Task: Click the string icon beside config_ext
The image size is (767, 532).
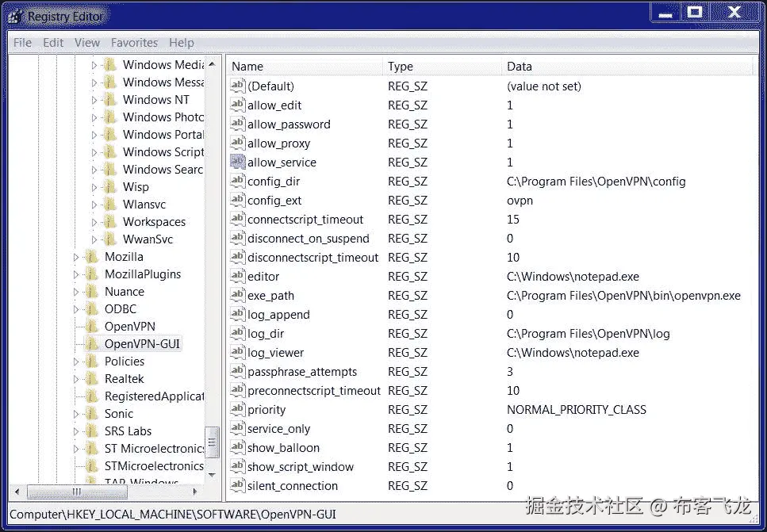Action: click(238, 200)
